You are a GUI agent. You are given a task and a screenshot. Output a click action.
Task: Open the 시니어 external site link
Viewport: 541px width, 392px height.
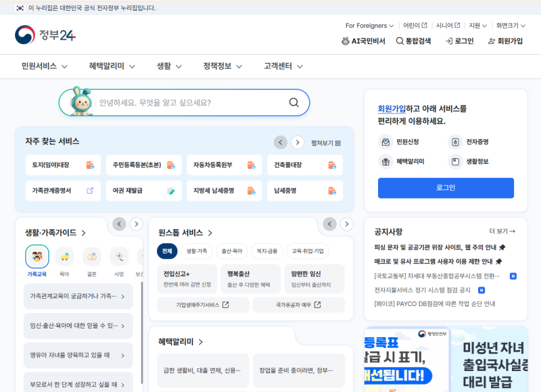[x=448, y=26]
